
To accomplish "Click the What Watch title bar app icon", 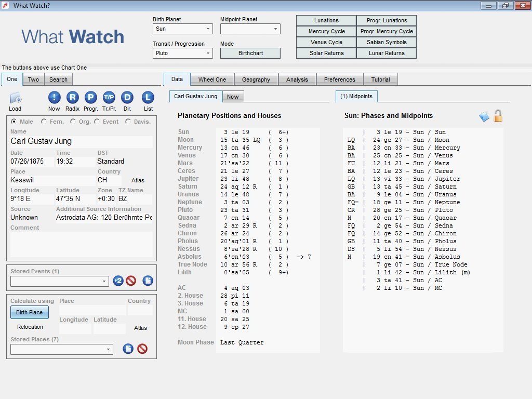I will tap(5, 5).
